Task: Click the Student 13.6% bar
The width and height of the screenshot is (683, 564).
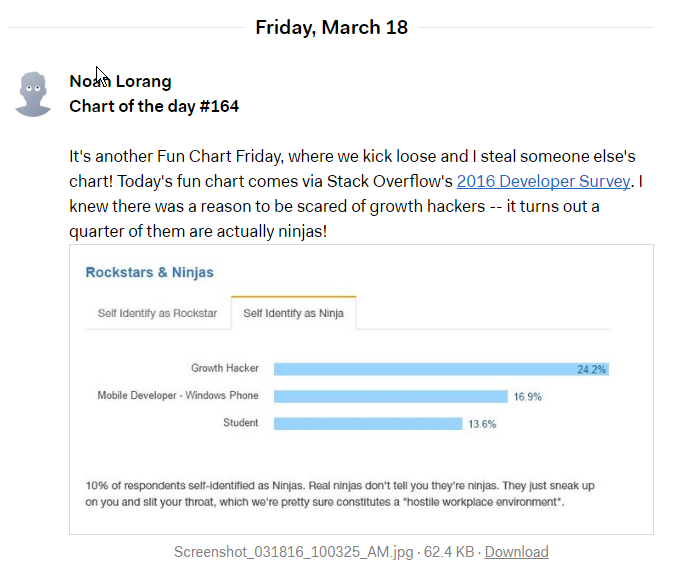Action: (368, 424)
